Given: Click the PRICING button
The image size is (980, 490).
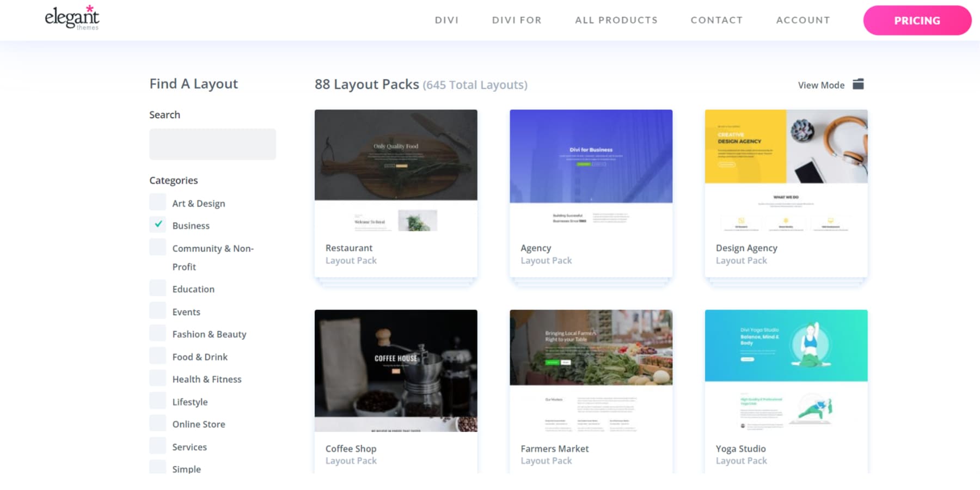Looking at the screenshot, I should pyautogui.click(x=917, y=20).
